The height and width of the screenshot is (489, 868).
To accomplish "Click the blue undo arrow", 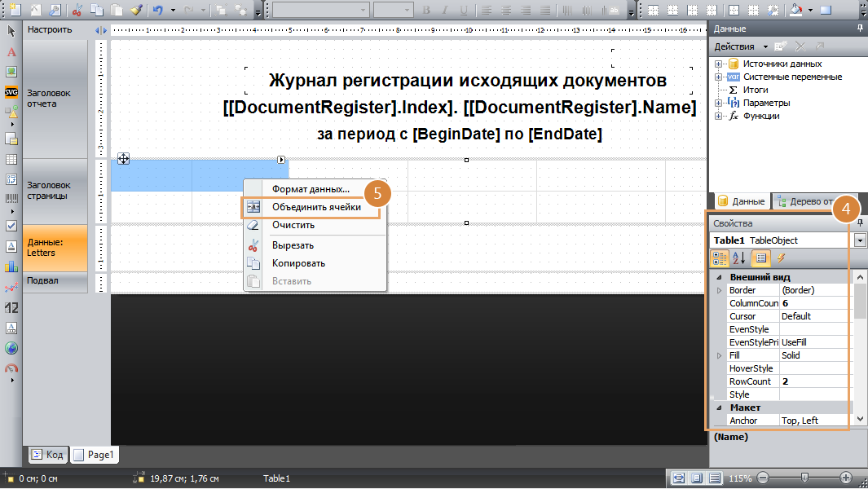I will pyautogui.click(x=158, y=10).
